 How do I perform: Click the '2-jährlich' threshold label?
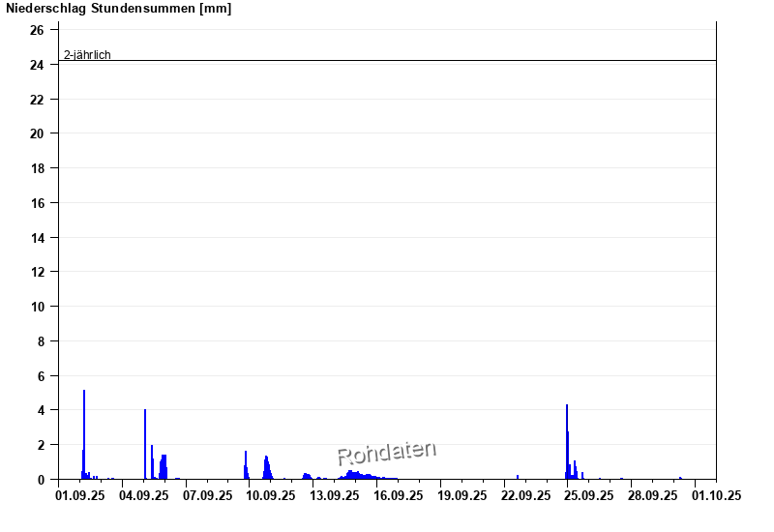[87, 55]
